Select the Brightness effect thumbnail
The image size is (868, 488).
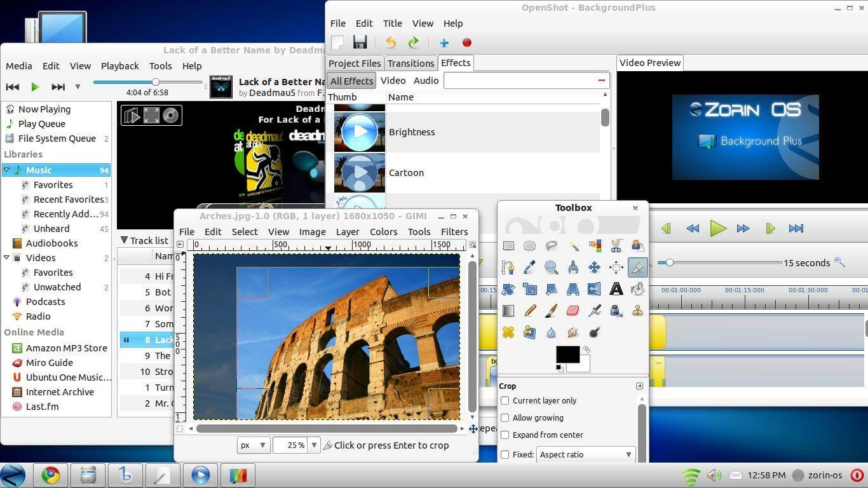click(x=359, y=132)
